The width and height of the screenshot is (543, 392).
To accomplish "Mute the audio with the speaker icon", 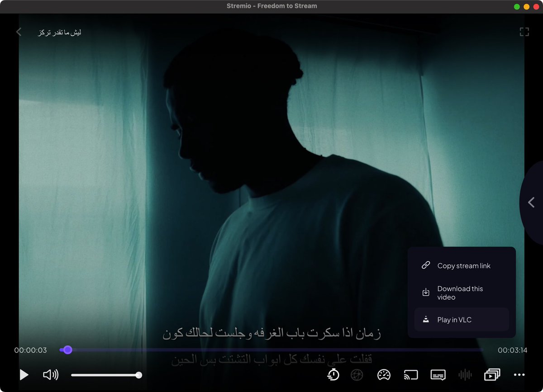I will (51, 374).
